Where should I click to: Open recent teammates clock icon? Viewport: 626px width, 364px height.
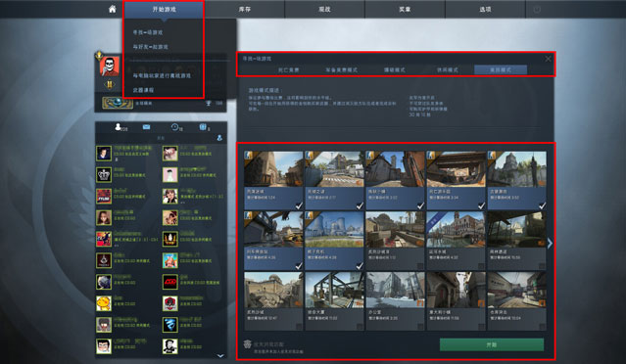[x=174, y=127]
